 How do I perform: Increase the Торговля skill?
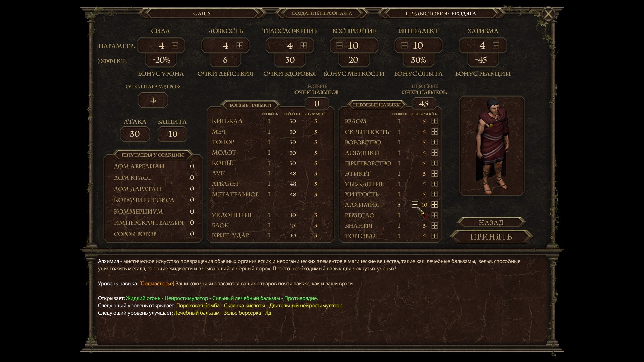[x=434, y=236]
